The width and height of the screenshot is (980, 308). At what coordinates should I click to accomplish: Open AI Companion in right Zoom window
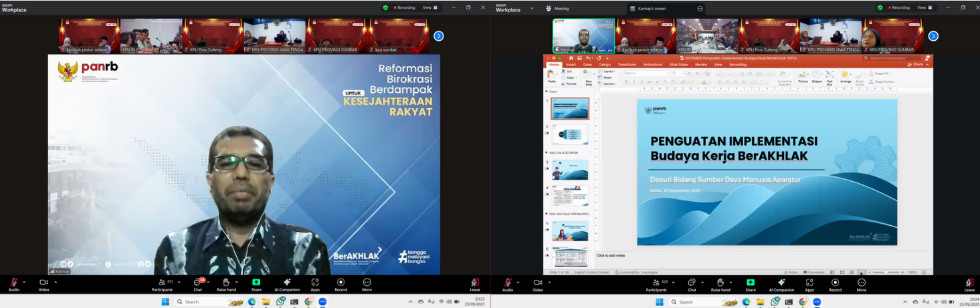[x=781, y=283]
